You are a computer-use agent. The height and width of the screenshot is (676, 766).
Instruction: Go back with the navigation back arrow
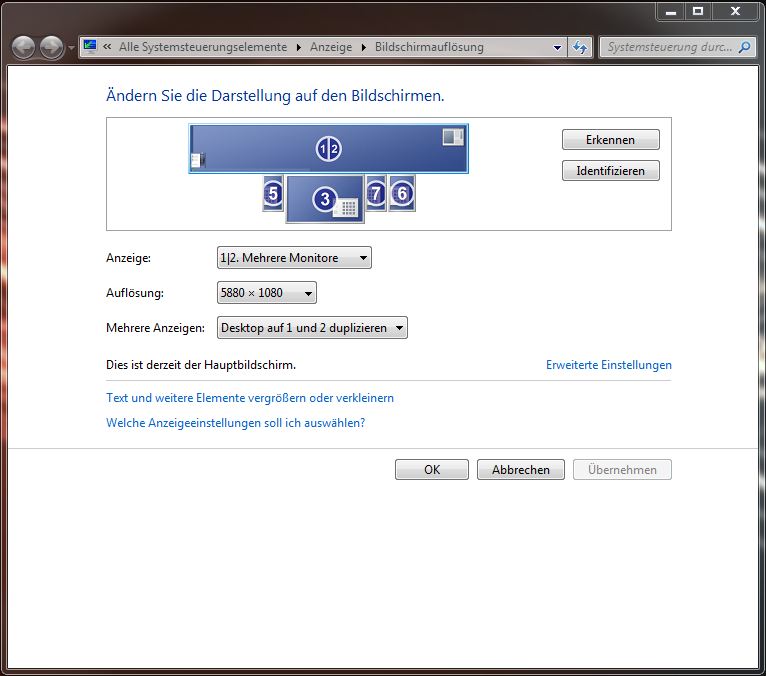pyautogui.click(x=23, y=47)
